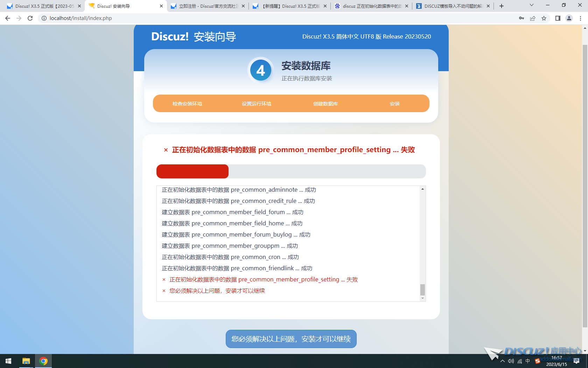
Task: Show hidden system tray icons
Action: click(503, 361)
